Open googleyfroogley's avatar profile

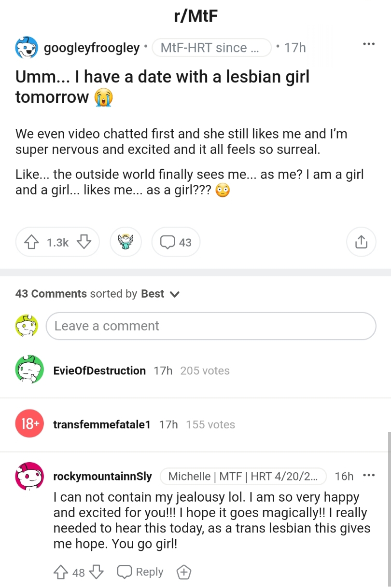(27, 47)
